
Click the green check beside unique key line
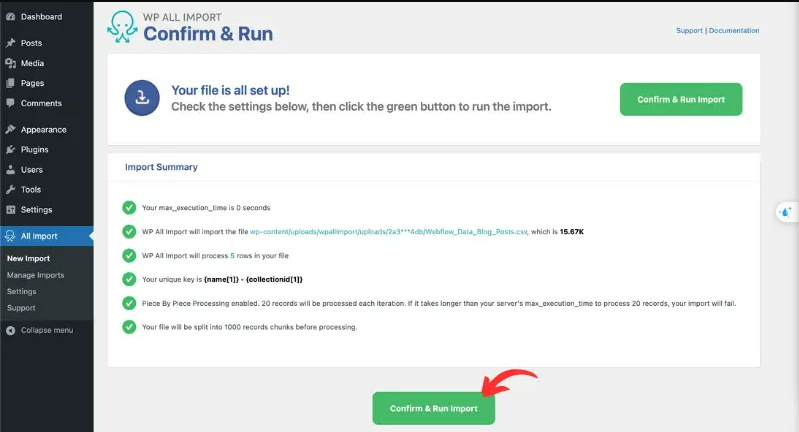coord(129,279)
